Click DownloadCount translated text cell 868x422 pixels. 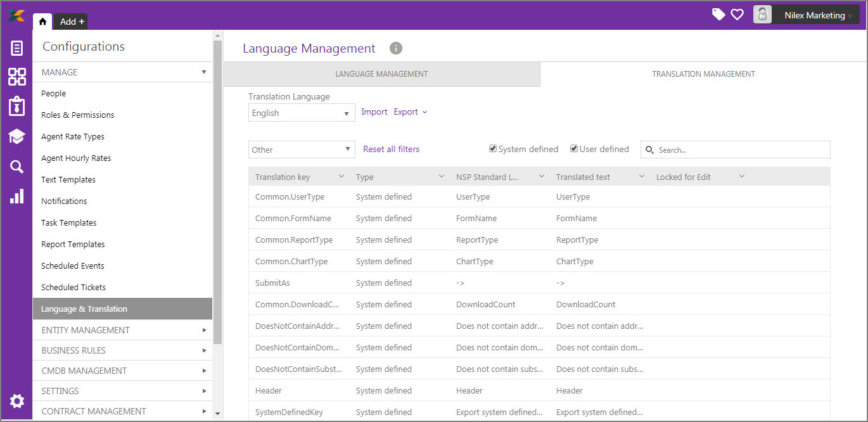click(x=586, y=304)
